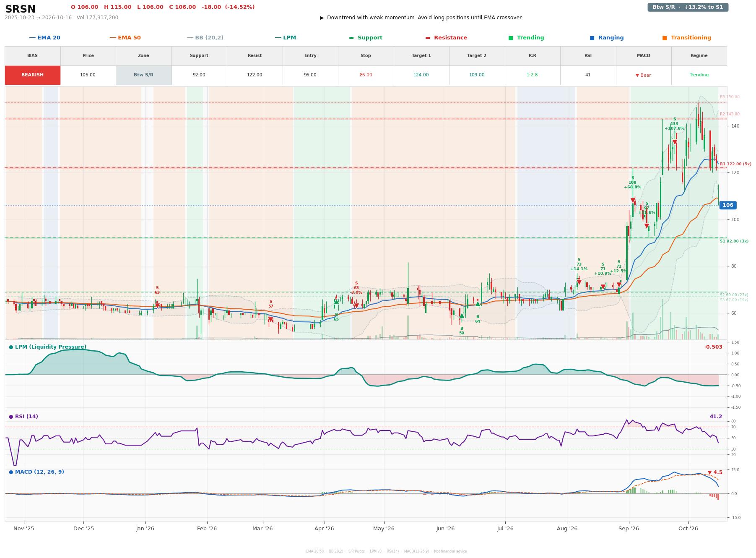Click the Entry value 96.00 cell
Image resolution: width=756 pixels, height=558 pixels.
click(310, 75)
